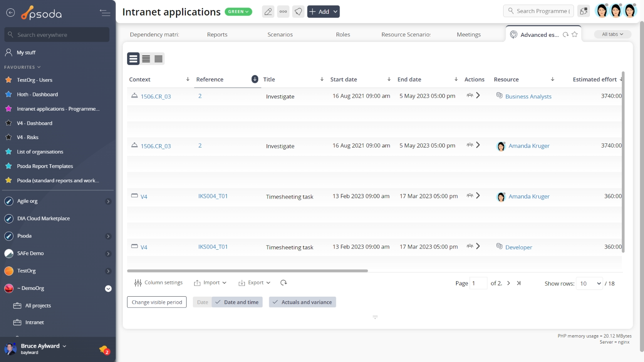Screen dimensions: 644x362
Task: Click the Hoth - Dashboard blue star
Action: 8,94
